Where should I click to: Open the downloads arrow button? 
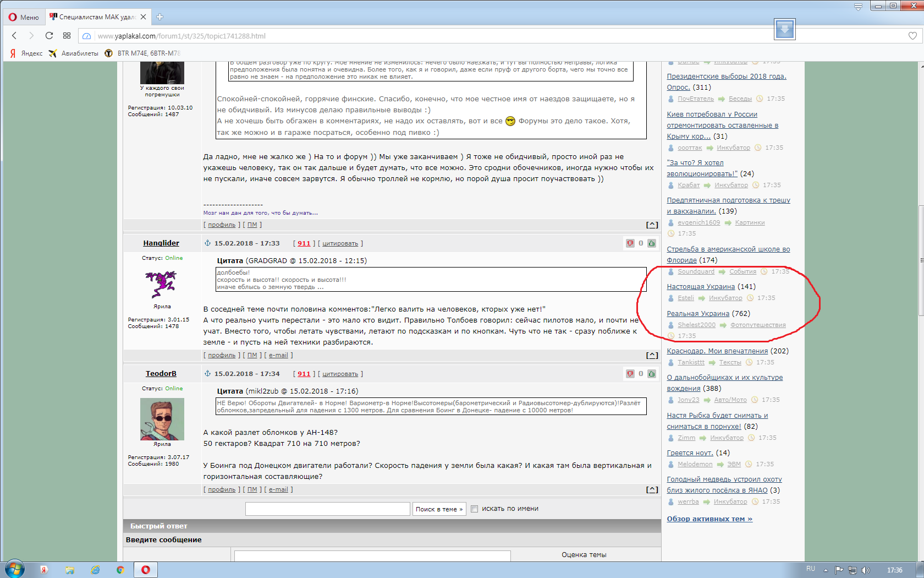pyautogui.click(x=784, y=29)
